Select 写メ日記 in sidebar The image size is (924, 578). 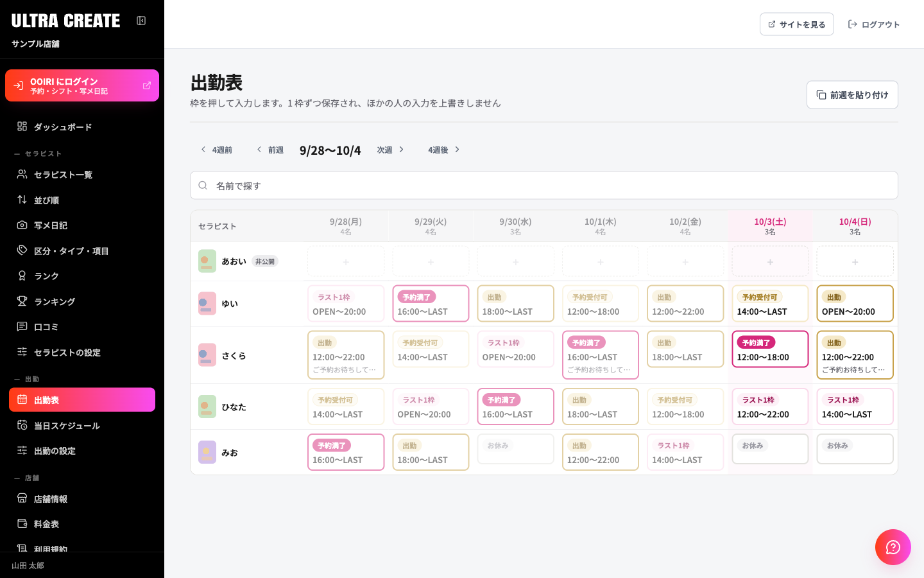coord(82,225)
